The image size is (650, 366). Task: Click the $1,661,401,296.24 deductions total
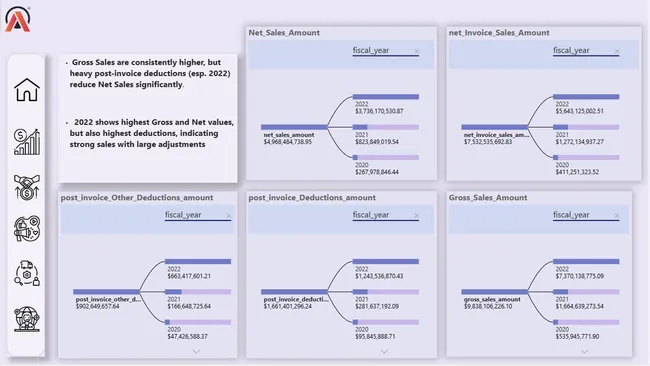[288, 306]
